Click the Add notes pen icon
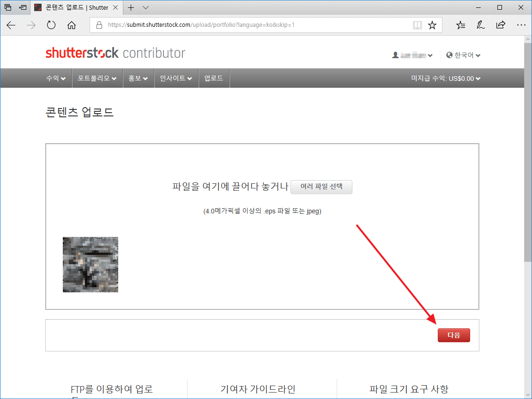The image size is (532, 399). pos(481,25)
